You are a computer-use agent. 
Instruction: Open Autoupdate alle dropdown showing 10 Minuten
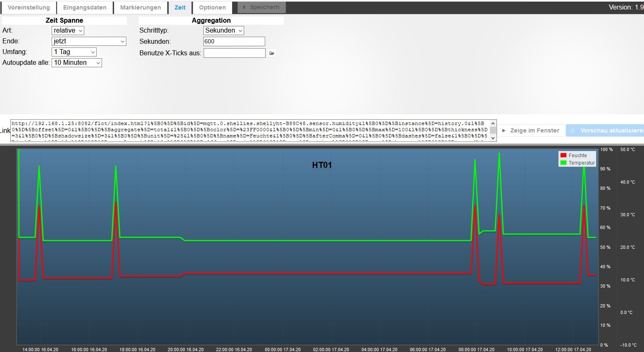[x=77, y=63]
